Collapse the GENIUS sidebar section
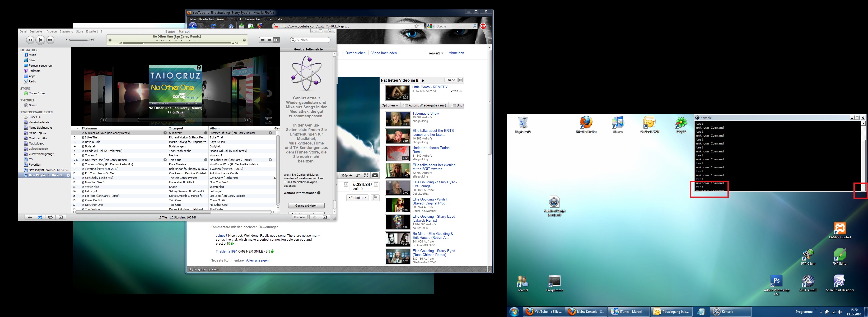Viewport: 868px width, 317px height. (22, 100)
